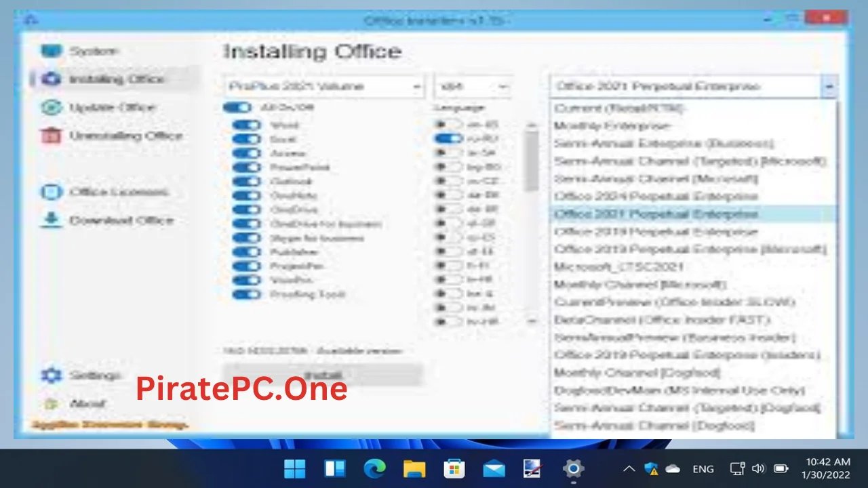Open network status tray icon

point(737,468)
